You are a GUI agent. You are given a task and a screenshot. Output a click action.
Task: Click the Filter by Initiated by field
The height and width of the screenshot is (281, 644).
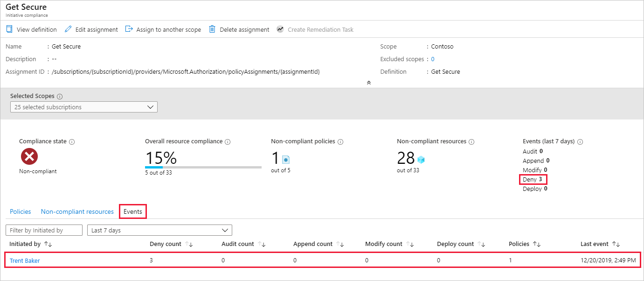44,230
